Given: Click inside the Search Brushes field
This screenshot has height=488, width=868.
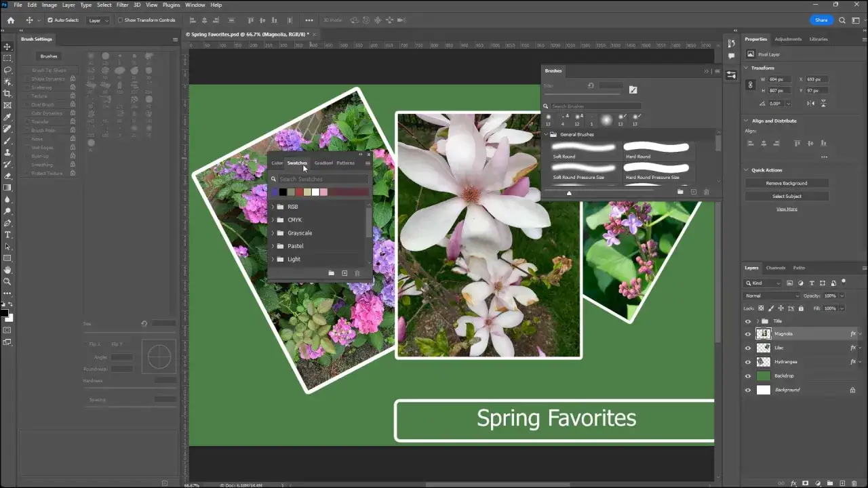Looking at the screenshot, I should 593,106.
